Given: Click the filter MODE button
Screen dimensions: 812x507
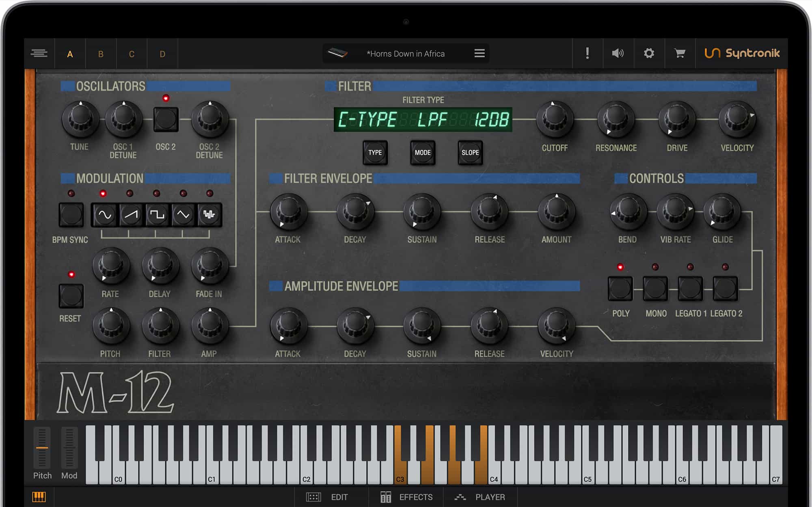Looking at the screenshot, I should (423, 153).
